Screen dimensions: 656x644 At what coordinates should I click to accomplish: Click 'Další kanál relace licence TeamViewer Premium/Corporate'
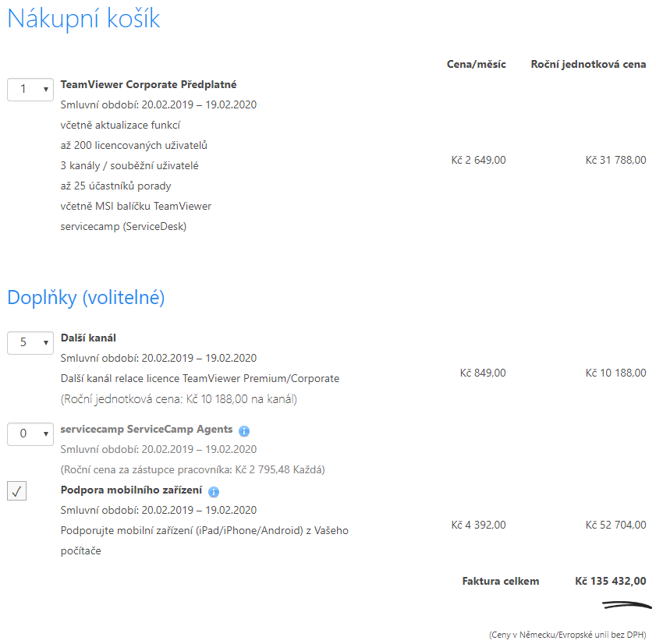pos(200,379)
